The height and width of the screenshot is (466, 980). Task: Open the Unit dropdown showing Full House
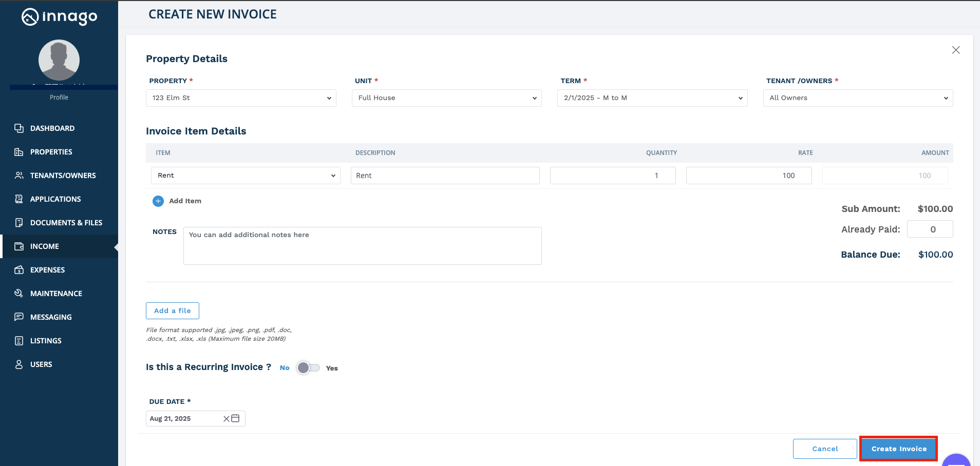click(x=446, y=98)
